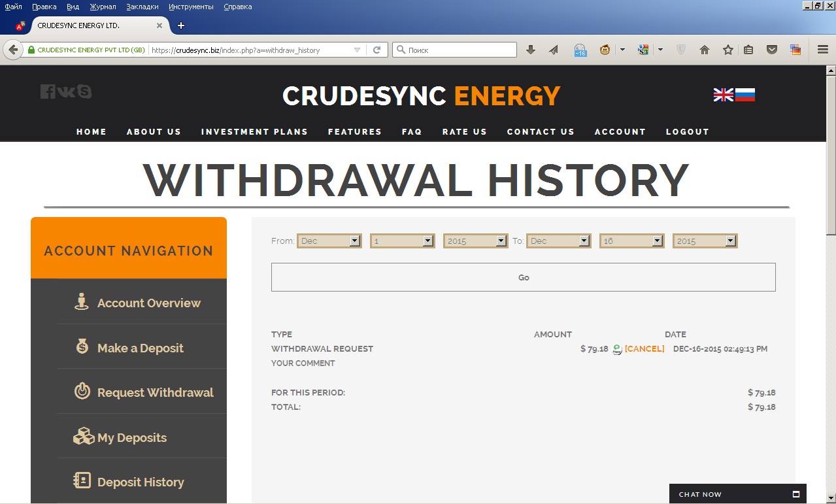Click LOGOUT in site navigation

tap(688, 131)
